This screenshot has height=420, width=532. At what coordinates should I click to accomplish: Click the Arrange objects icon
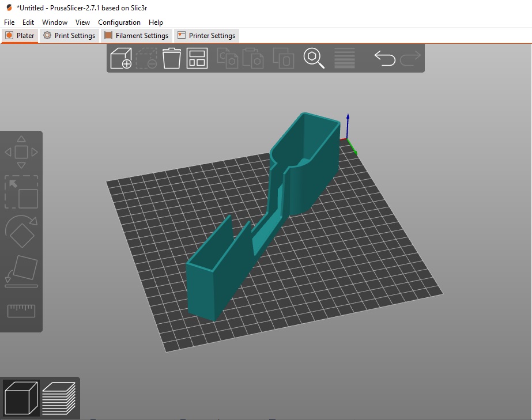(197, 58)
